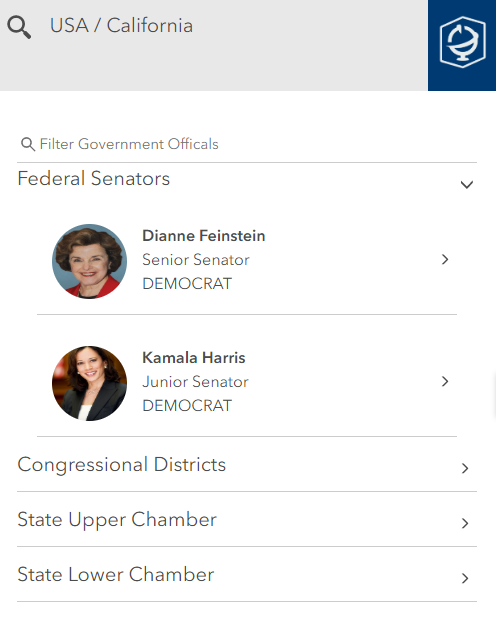Click the Senior Senator title text
Viewport: 496px width, 630px height.
coord(196,260)
